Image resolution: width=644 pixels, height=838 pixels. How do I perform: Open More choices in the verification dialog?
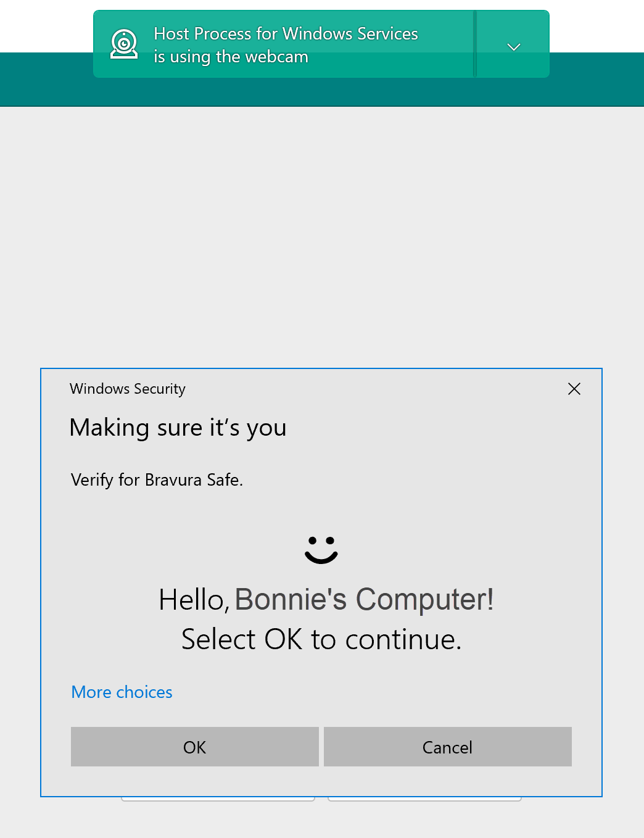click(122, 692)
